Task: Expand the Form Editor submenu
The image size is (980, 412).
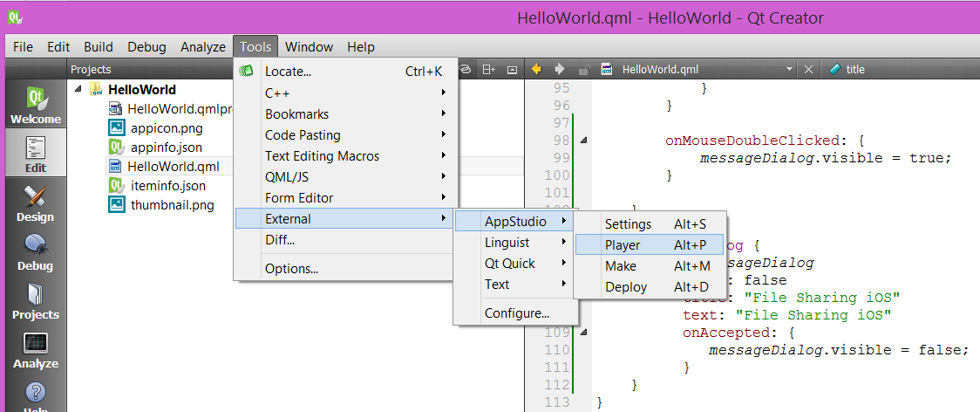Action: (444, 197)
